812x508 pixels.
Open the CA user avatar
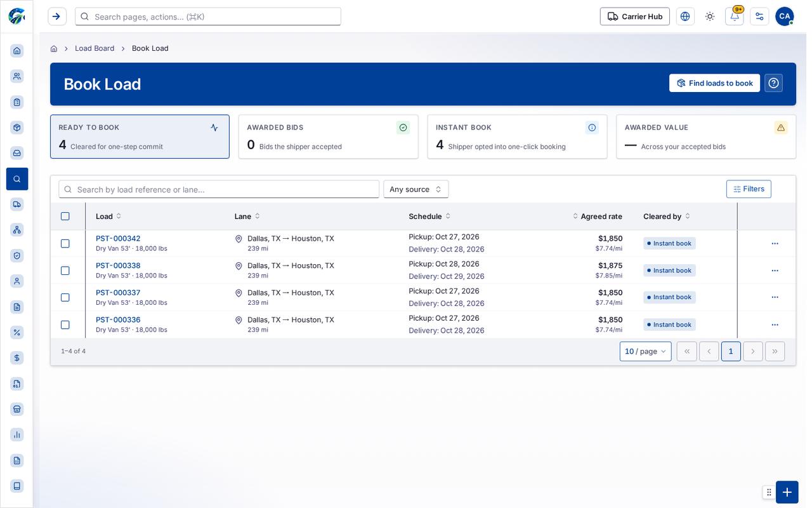coord(785,17)
